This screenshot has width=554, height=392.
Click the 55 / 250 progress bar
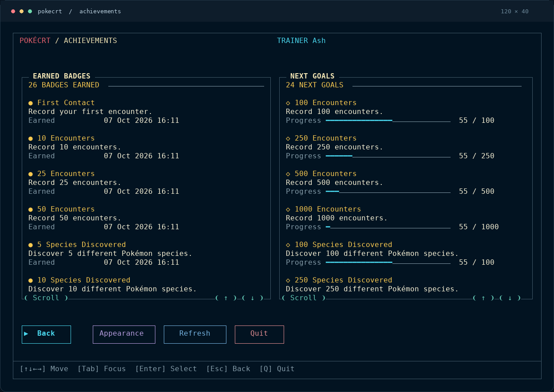388,156
